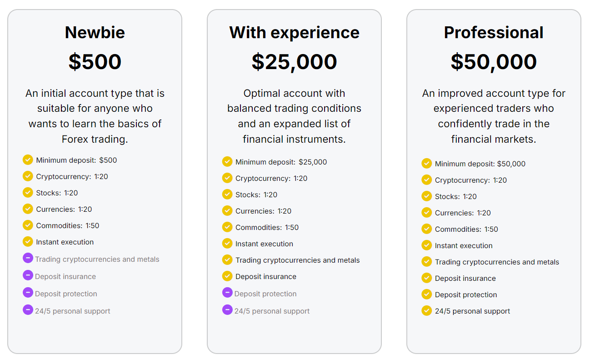Click the $50,000 price in Professional card

494,62
